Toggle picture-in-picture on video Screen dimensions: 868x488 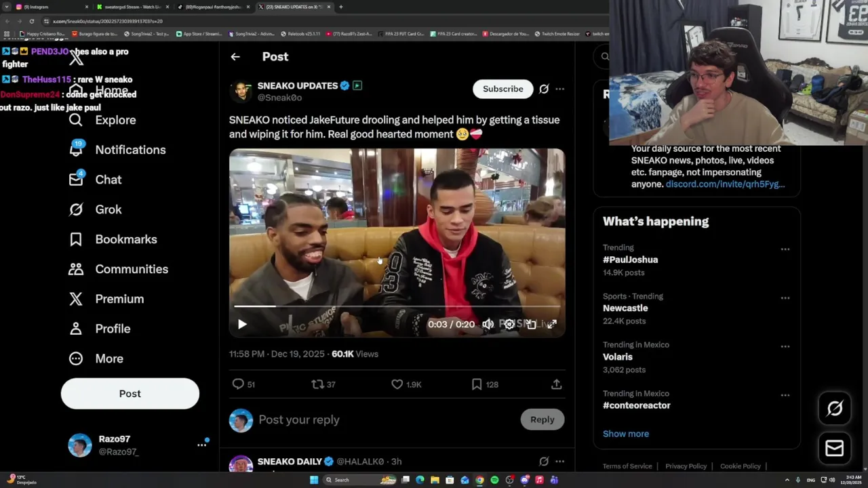[531, 325]
